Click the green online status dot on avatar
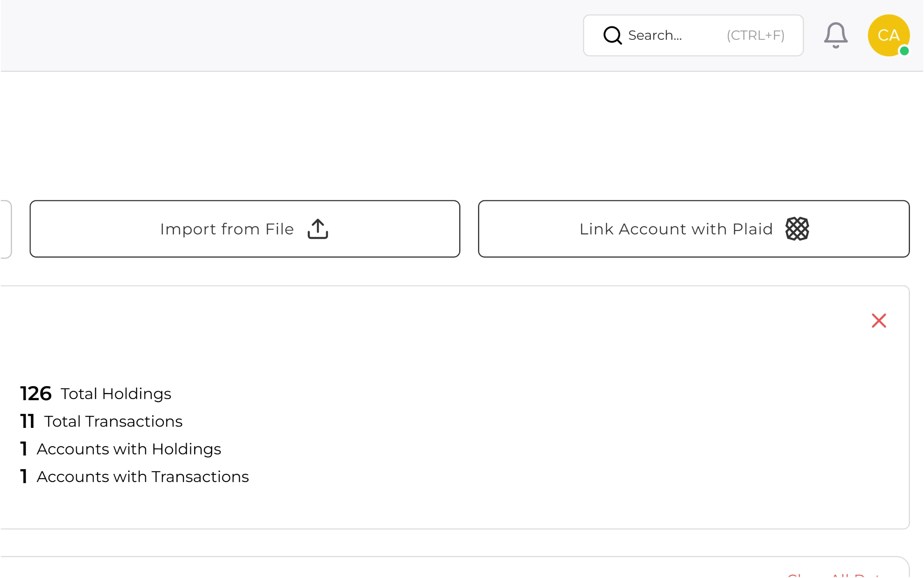 (x=905, y=51)
